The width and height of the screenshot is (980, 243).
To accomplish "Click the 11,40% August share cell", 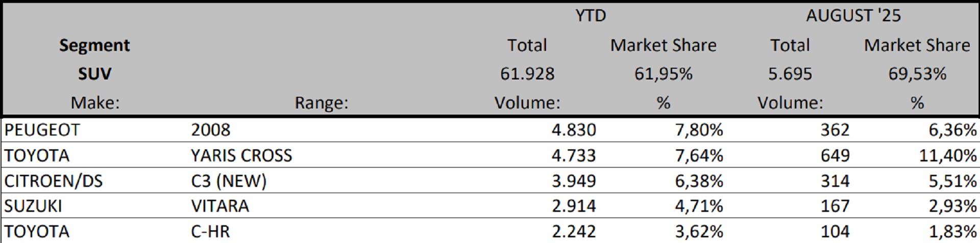I will (948, 155).
